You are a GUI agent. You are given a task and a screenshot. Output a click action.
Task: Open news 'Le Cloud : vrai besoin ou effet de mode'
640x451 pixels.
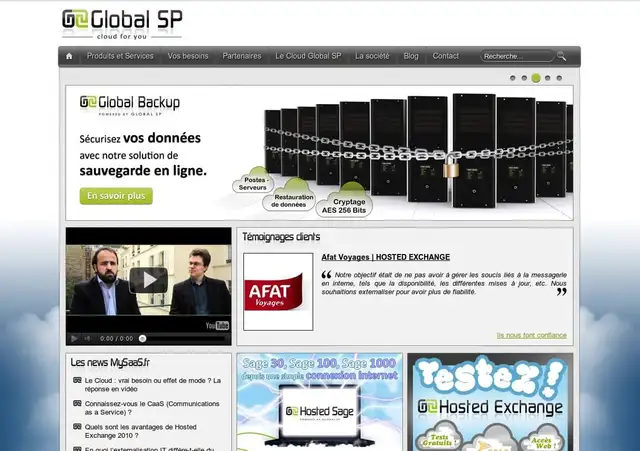[153, 384]
